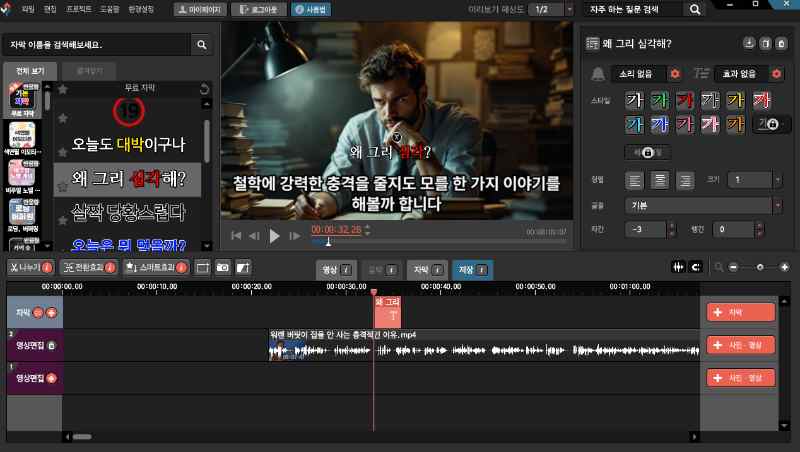Align subtitle text center
Screen dimensions: 800x452
660,180
